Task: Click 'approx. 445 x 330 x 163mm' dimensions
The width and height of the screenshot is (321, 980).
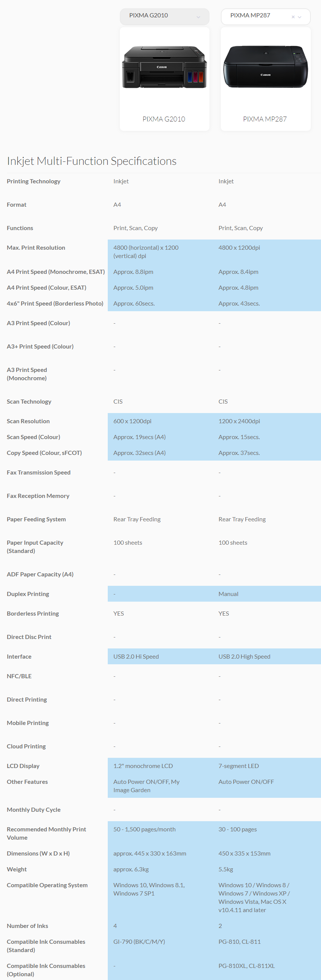Action: [x=150, y=854]
